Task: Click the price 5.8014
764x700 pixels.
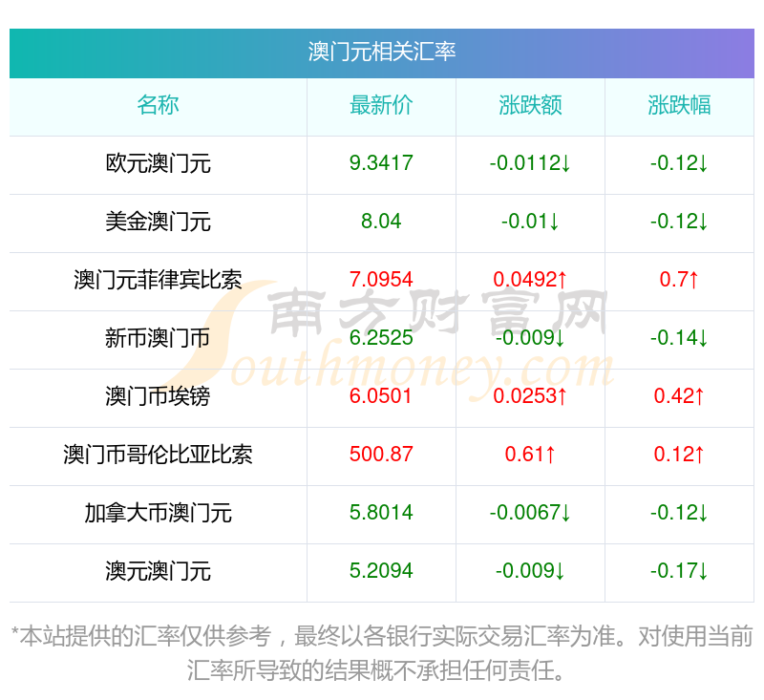Action: [381, 513]
